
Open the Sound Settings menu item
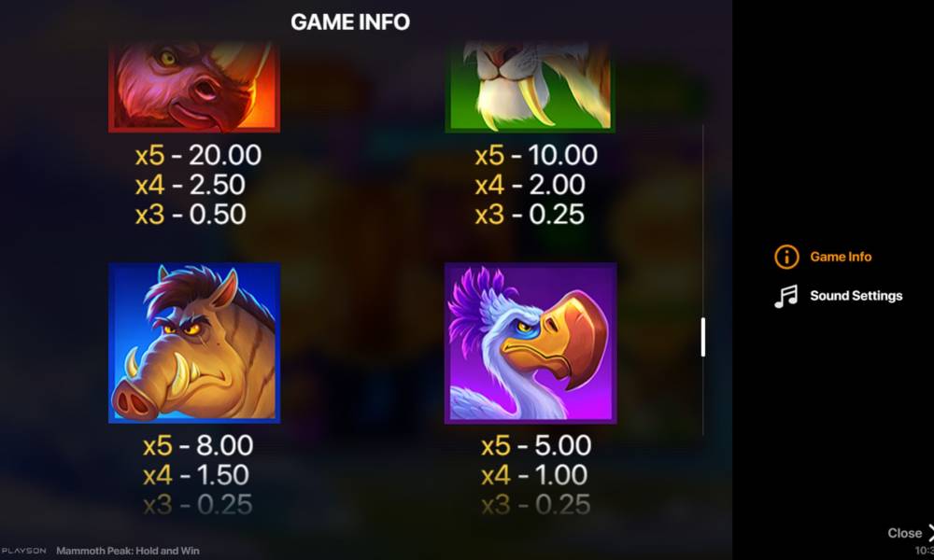(856, 296)
